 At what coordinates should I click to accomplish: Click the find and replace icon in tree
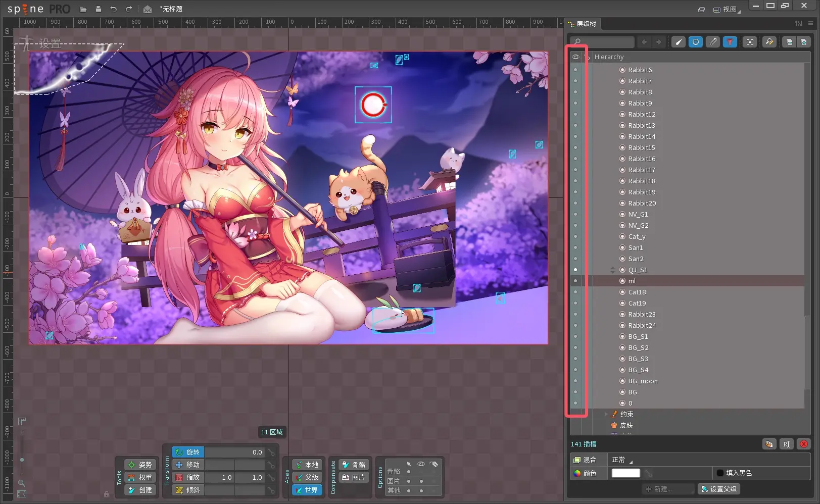pos(769,42)
